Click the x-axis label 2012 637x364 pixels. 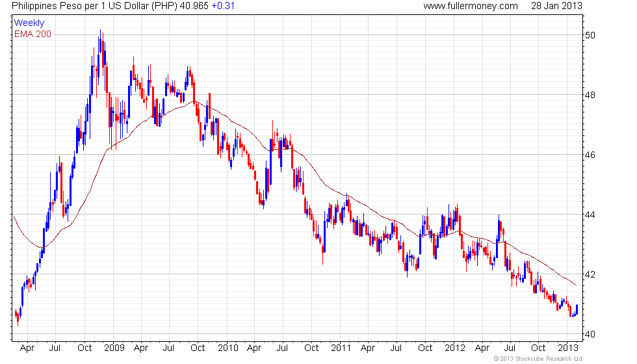pos(454,348)
